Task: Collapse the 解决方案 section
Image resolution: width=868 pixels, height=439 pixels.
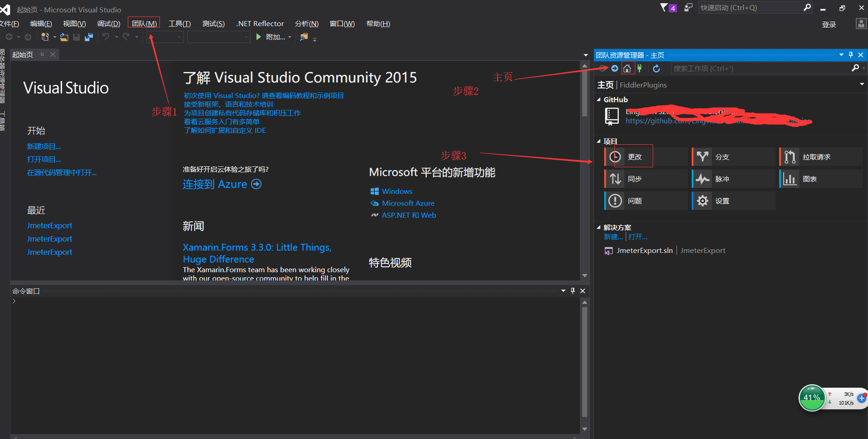Action: pos(599,227)
